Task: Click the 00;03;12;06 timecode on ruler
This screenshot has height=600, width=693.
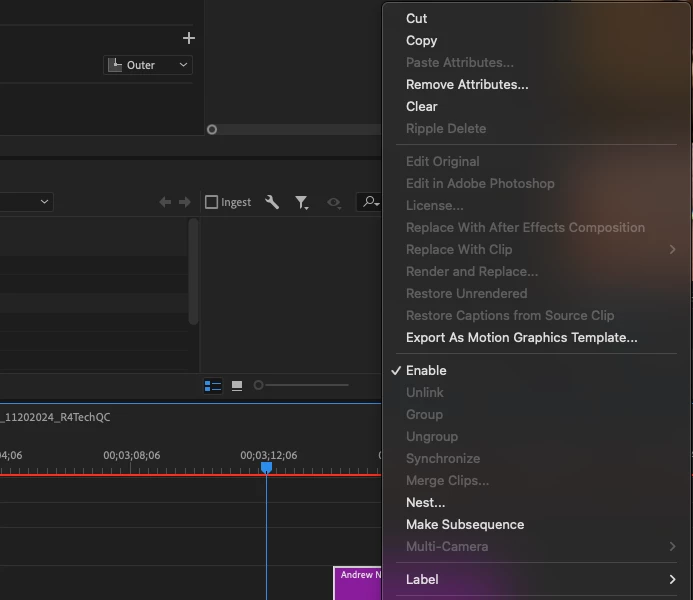Action: [269, 455]
